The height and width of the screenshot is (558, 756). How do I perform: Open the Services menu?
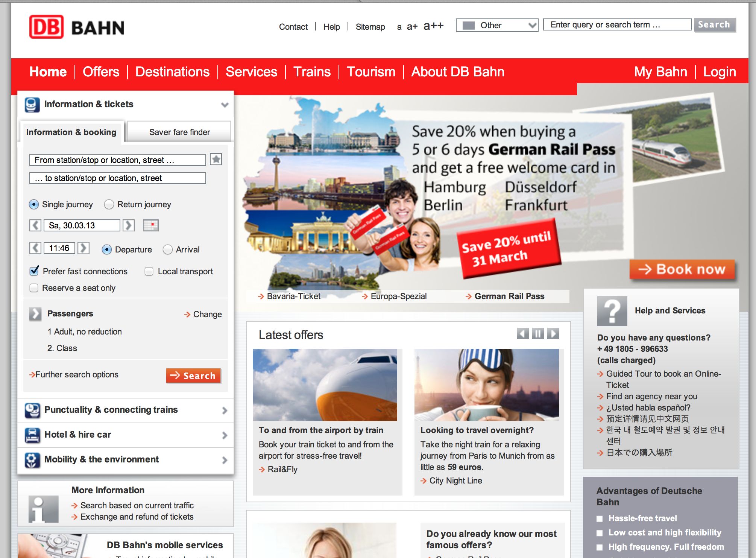coord(251,72)
